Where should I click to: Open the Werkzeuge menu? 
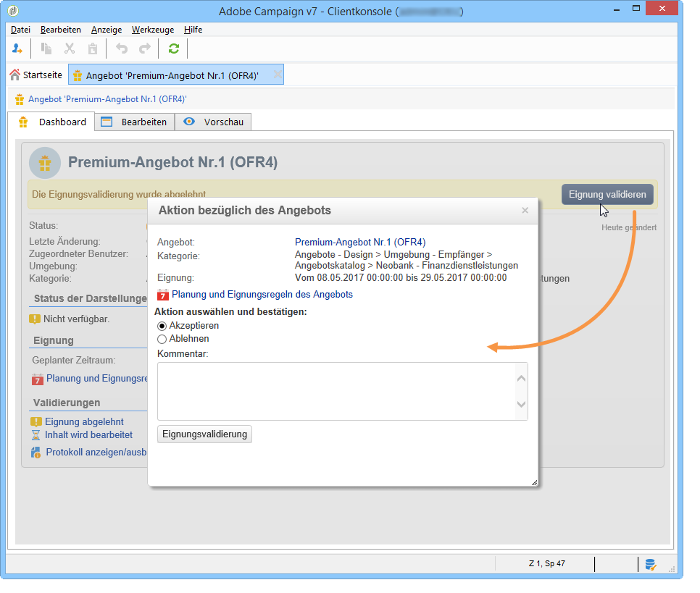point(153,30)
